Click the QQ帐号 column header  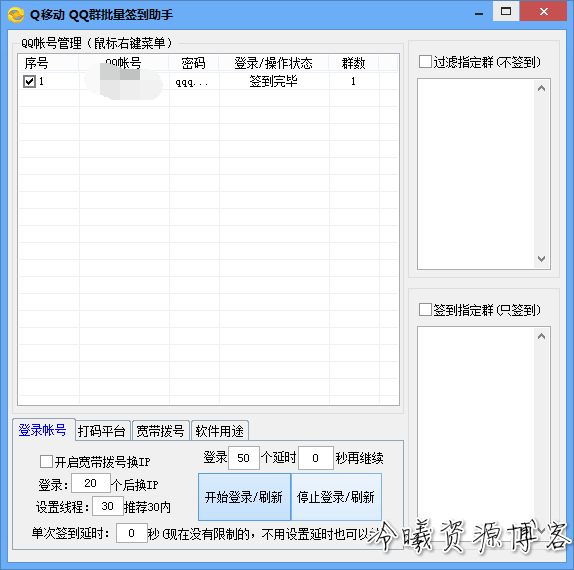[124, 63]
